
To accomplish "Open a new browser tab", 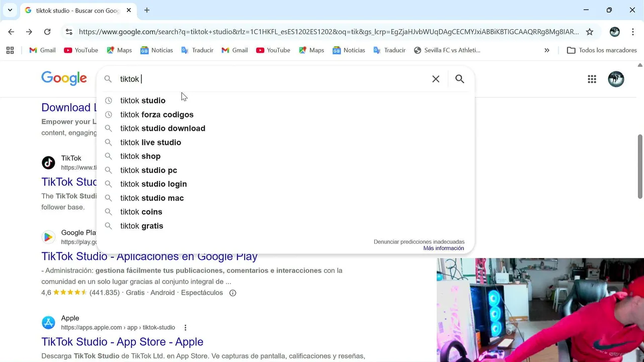I will (147, 10).
